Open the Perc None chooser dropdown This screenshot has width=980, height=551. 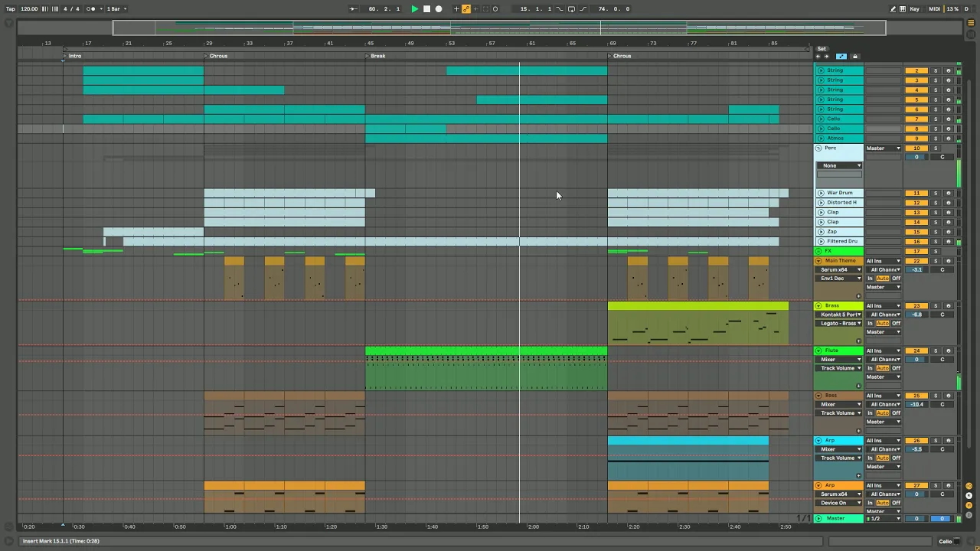click(839, 165)
